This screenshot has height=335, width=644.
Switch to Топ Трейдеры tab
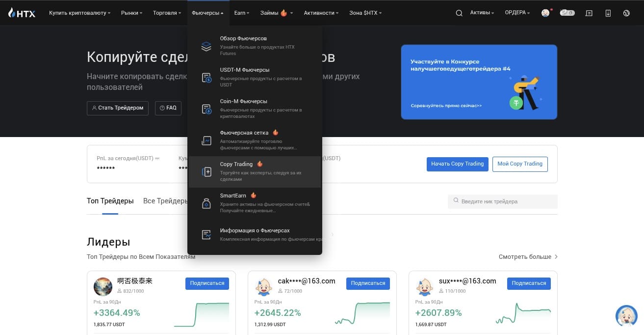(x=110, y=201)
